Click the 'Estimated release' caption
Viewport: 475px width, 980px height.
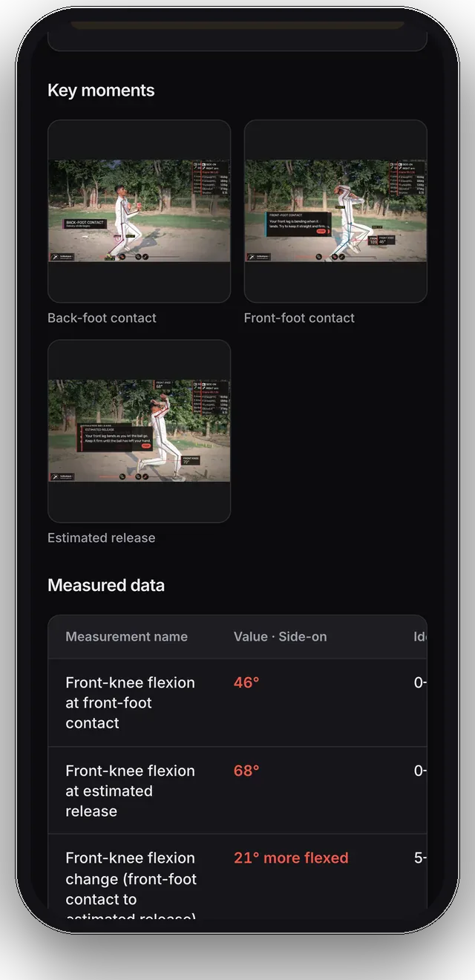coord(102,538)
